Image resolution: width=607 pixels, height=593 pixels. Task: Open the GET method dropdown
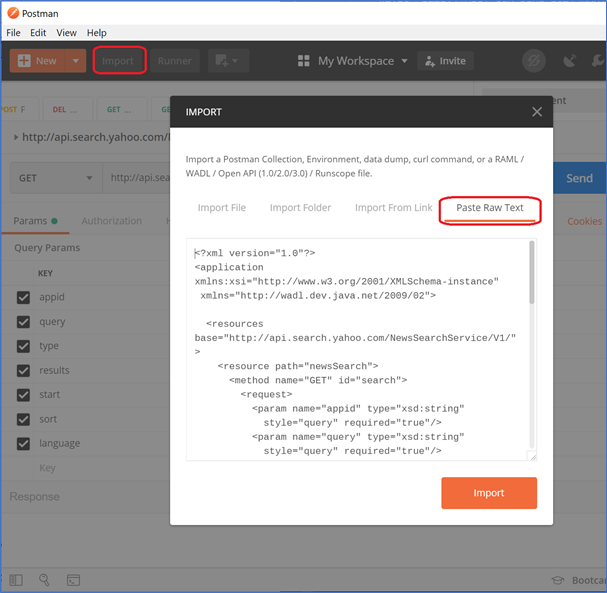(x=56, y=178)
